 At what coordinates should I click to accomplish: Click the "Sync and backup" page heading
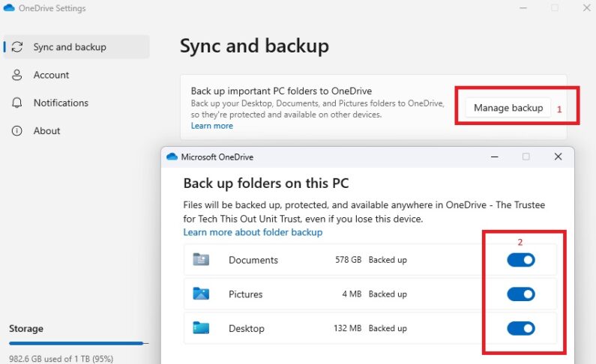coord(254,46)
